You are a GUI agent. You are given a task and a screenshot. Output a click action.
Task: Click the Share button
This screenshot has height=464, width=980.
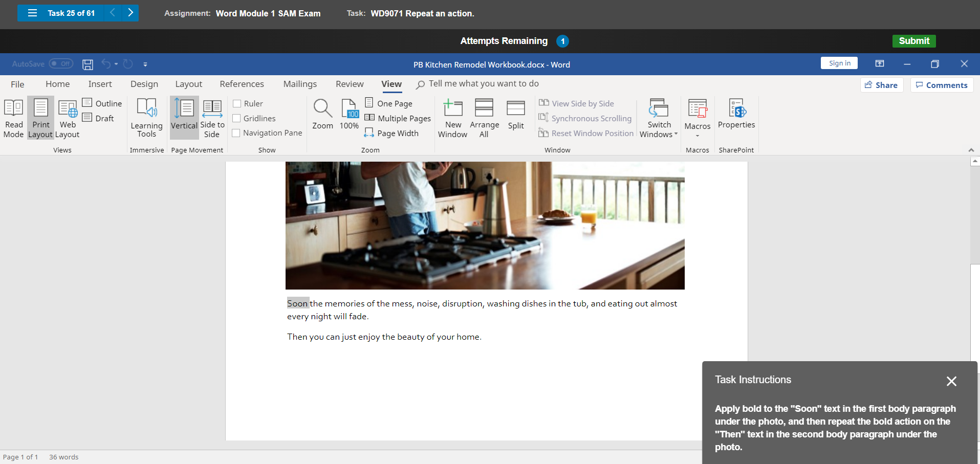coord(881,85)
